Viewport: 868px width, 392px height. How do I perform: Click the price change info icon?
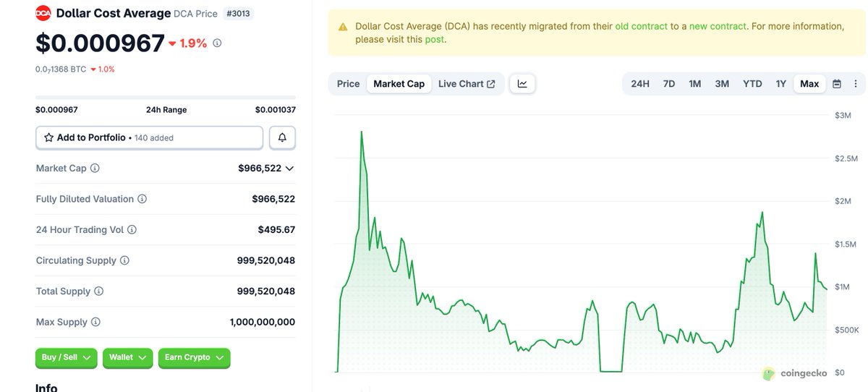217,43
